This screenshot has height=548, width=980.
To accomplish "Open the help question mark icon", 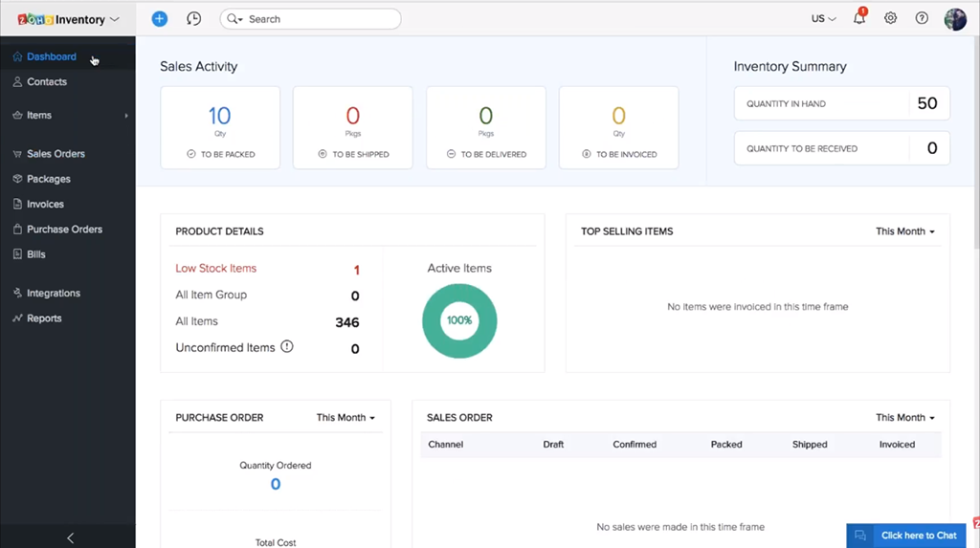I will pyautogui.click(x=922, y=18).
